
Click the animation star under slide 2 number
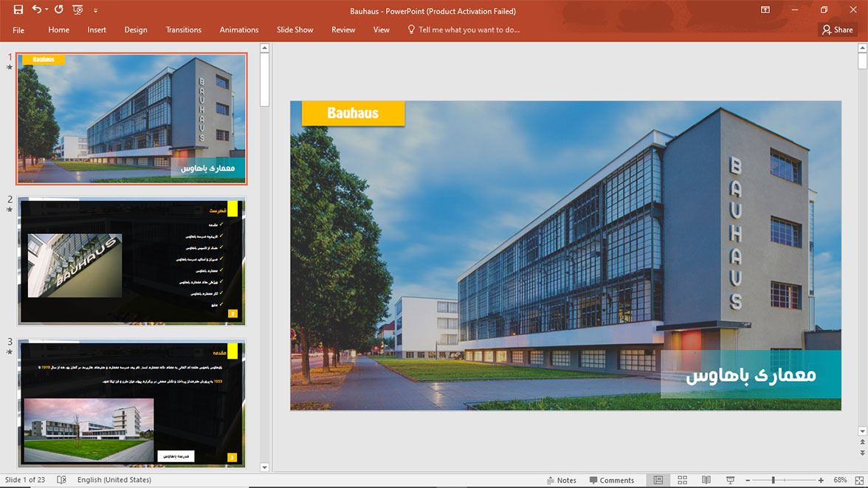pyautogui.click(x=10, y=210)
